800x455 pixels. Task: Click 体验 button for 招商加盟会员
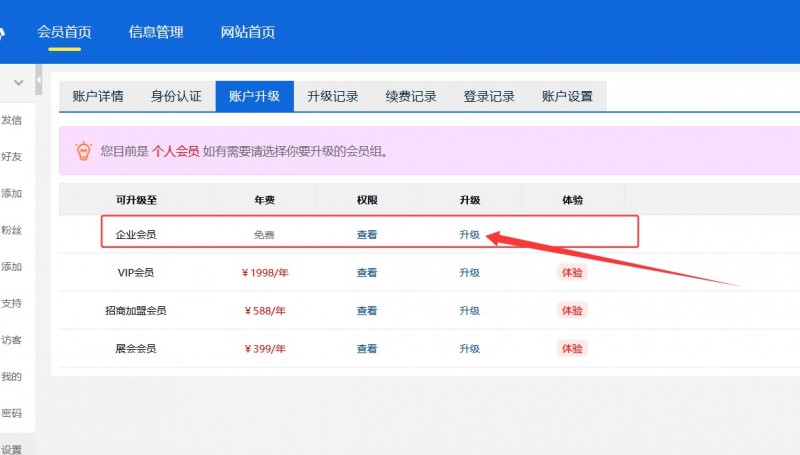click(572, 311)
